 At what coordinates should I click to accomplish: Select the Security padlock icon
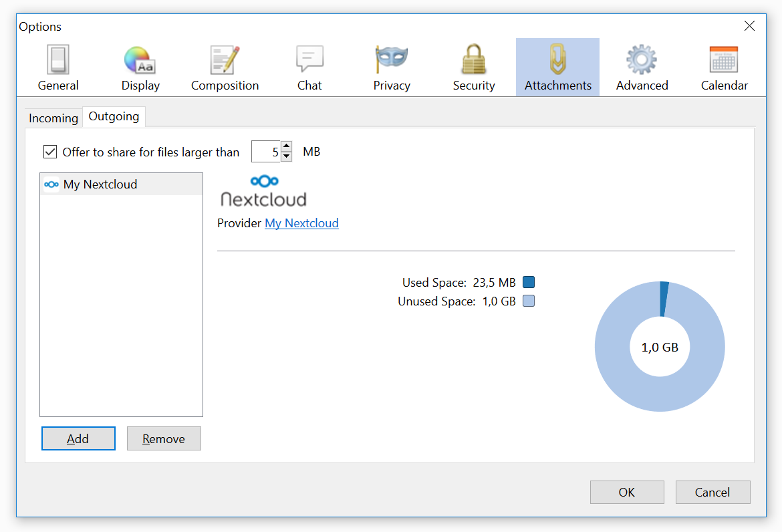tap(474, 66)
